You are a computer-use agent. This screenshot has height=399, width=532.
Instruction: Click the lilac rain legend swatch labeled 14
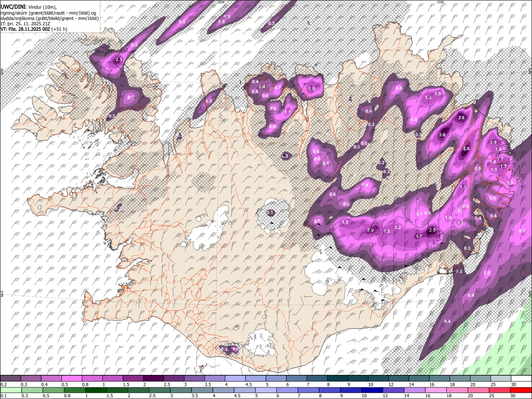(x=414, y=390)
